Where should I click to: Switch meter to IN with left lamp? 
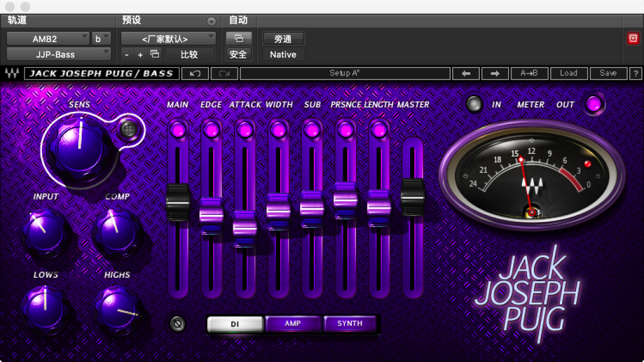(x=474, y=104)
